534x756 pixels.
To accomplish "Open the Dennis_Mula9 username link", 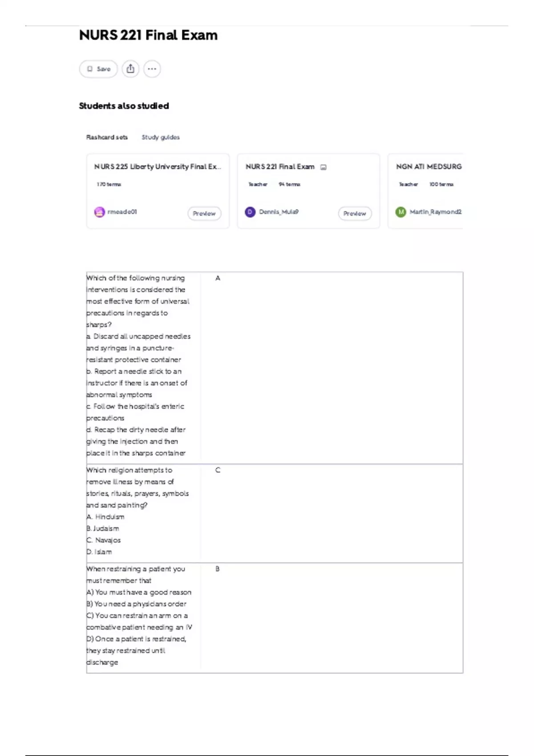I will click(x=279, y=212).
